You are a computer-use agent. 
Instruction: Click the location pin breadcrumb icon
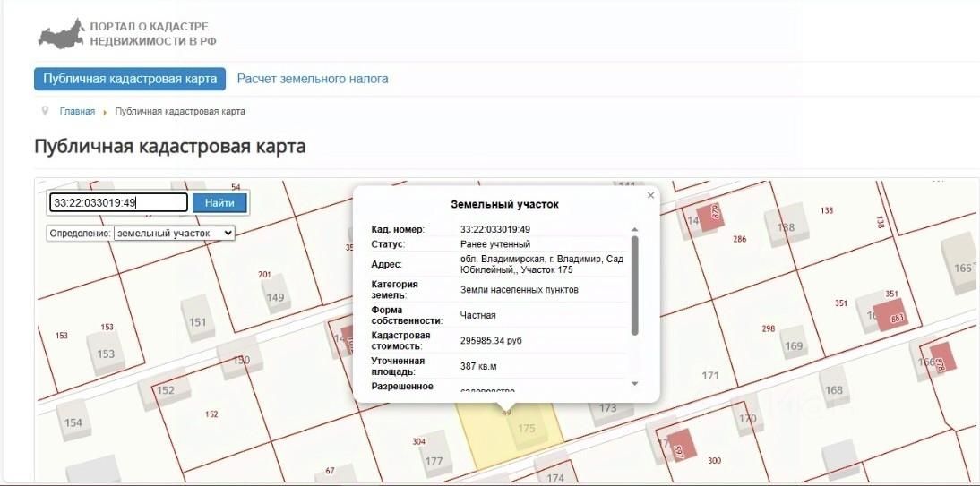coord(45,111)
